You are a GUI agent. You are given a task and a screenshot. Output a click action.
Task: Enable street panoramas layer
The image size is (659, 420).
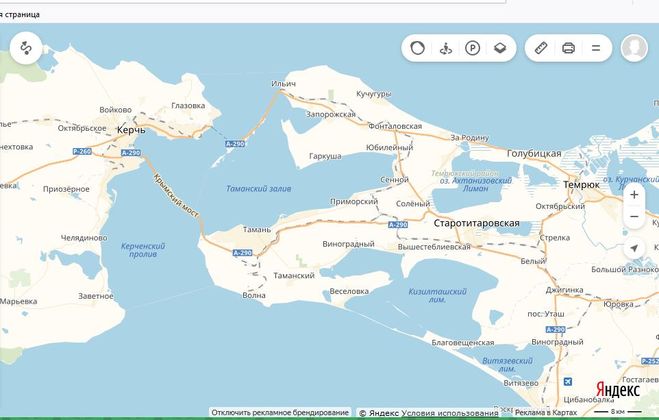tap(445, 48)
